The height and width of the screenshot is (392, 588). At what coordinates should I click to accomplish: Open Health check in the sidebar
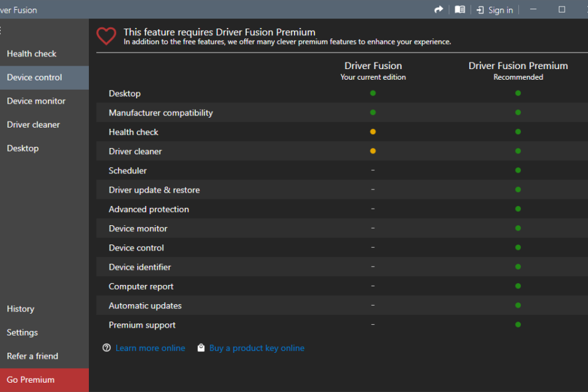pyautogui.click(x=44, y=54)
